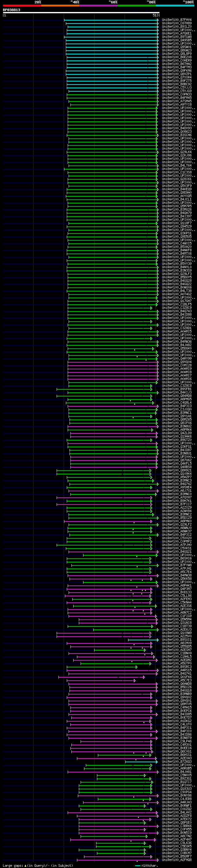197x868 pixels.
Task: Click the BP038813 query label
Action: [x=11, y=10]
